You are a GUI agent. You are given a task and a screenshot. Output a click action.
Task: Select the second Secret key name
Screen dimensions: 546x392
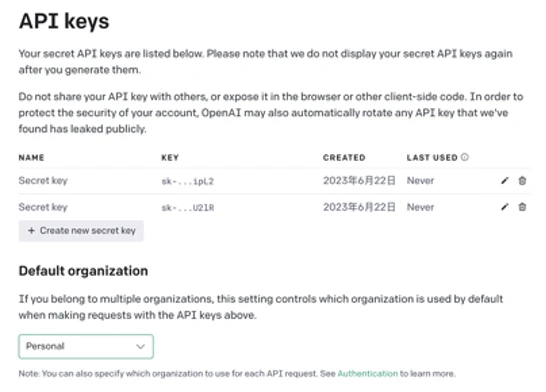(43, 207)
